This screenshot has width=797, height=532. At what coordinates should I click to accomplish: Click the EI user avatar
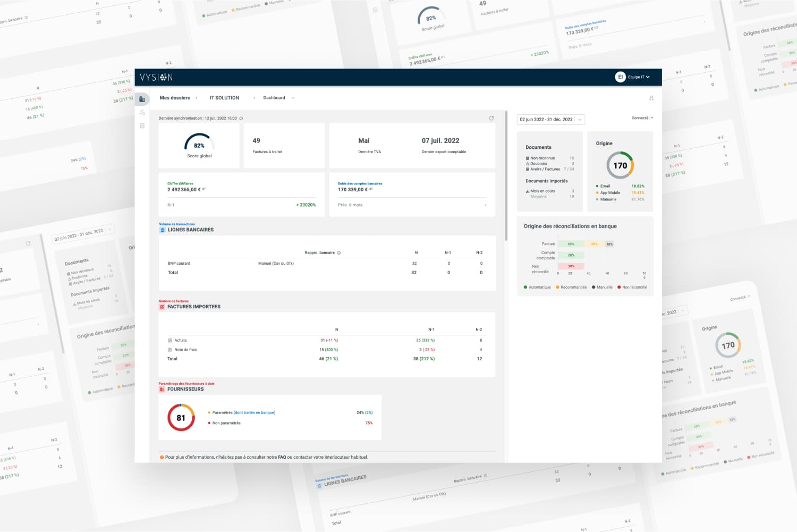tap(620, 77)
